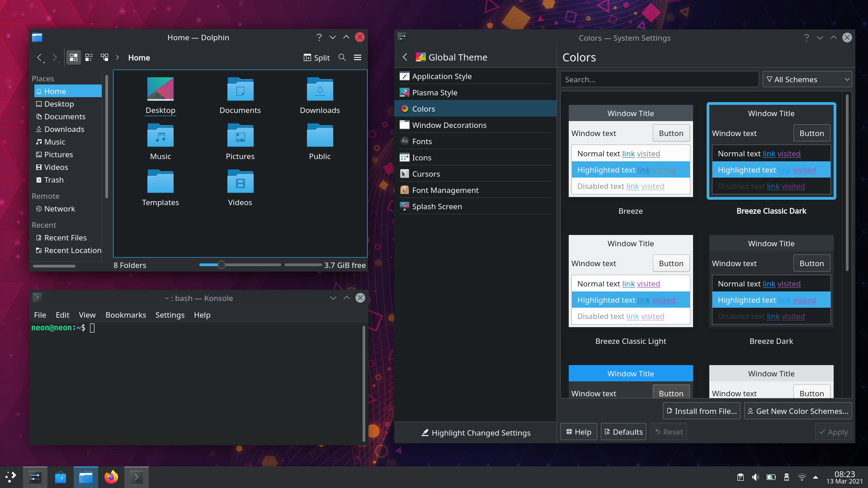Open the clock and date widget
Viewport: 868px width, 488px height.
point(844,477)
